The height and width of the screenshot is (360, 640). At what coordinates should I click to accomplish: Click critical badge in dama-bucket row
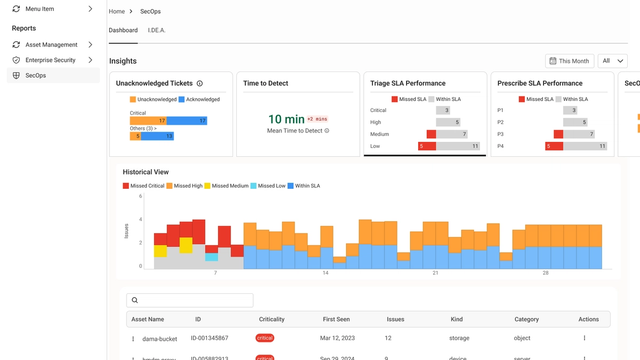(264, 338)
